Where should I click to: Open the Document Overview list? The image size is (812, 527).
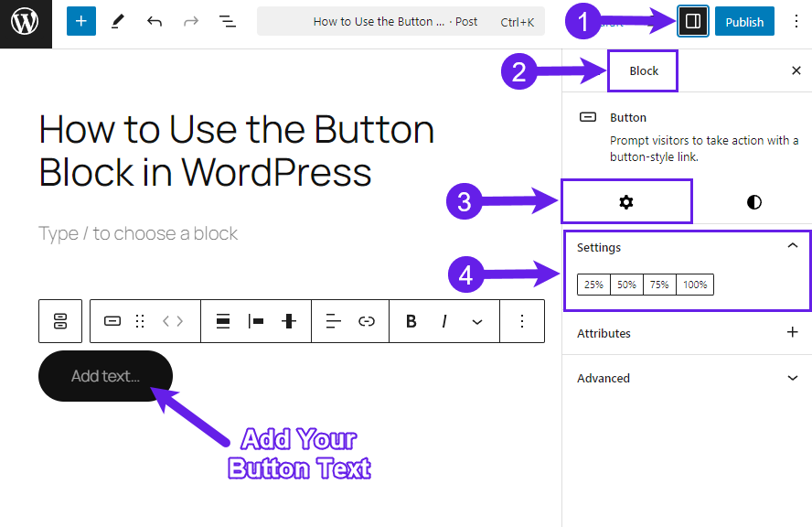(x=228, y=21)
